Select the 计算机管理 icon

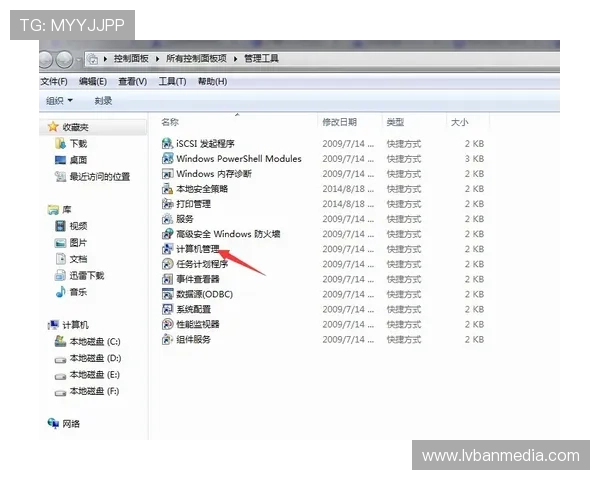[167, 249]
